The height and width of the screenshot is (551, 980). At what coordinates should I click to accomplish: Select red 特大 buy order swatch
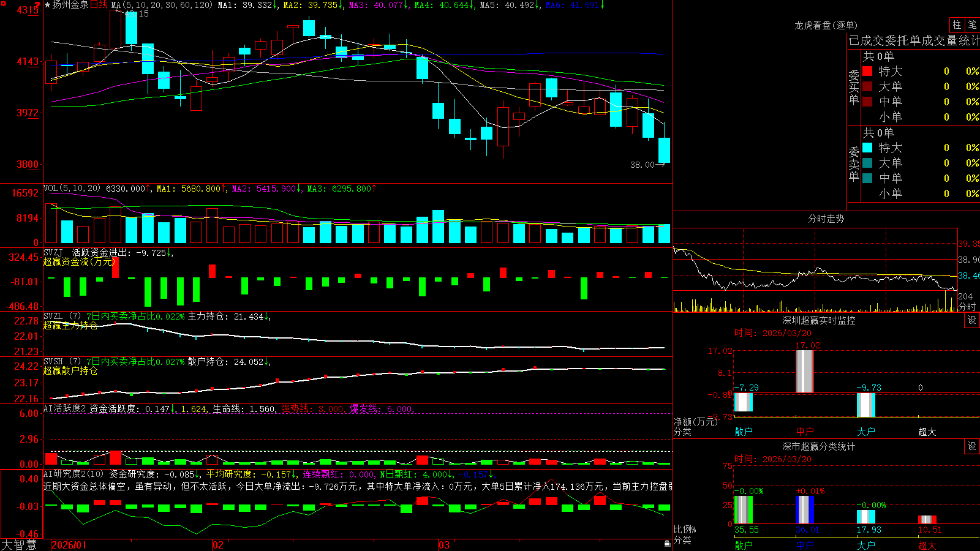coord(867,71)
